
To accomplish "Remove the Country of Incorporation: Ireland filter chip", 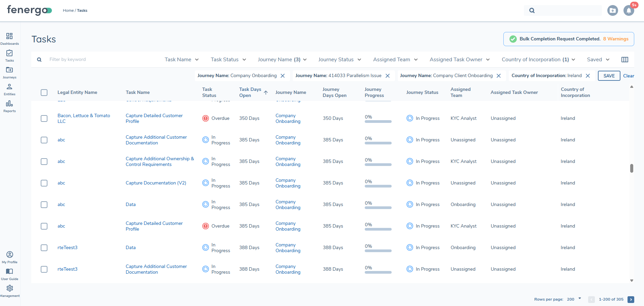I will coord(588,75).
